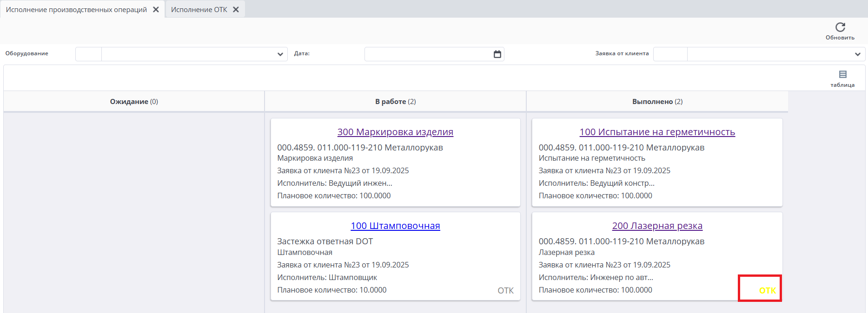
Task: Close Исполнение производственных операций tab
Action: 156,10
